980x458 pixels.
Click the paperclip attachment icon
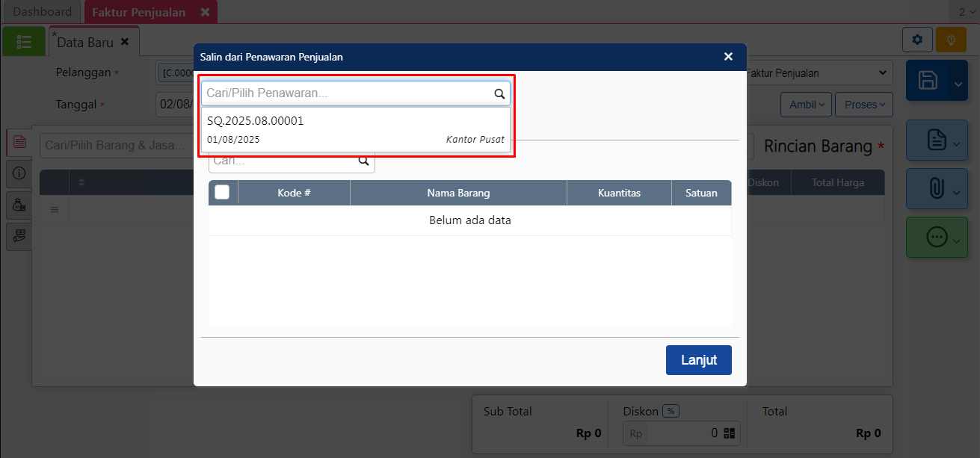(x=936, y=189)
